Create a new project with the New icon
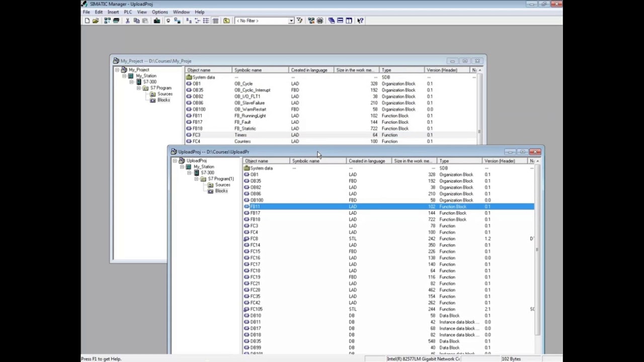The width and height of the screenshot is (644, 362). tap(87, 21)
